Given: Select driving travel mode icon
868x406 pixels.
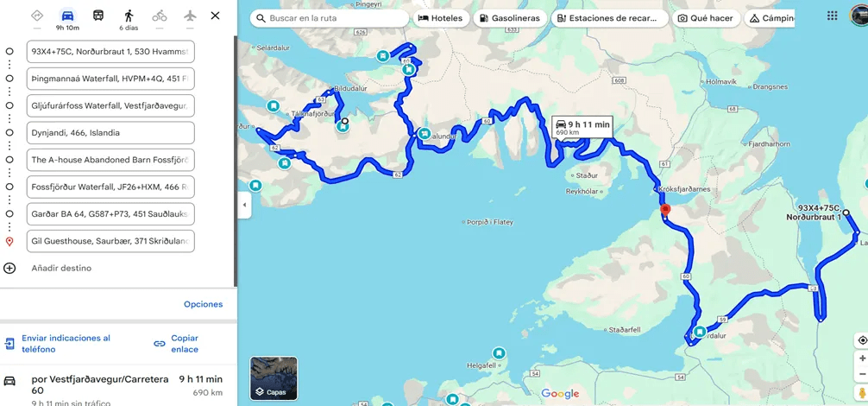Looking at the screenshot, I should point(67,16).
